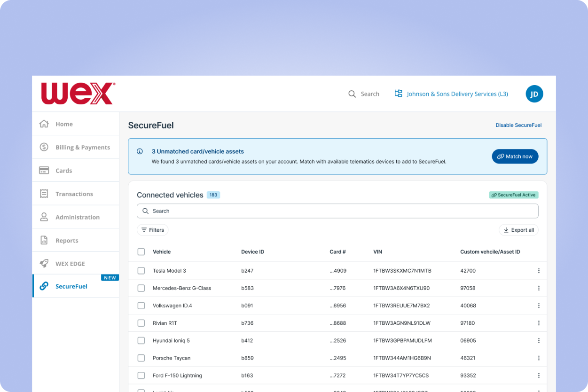Click card number ...6956

pos(338,306)
